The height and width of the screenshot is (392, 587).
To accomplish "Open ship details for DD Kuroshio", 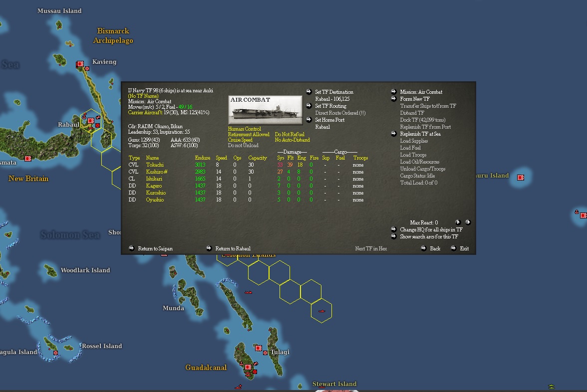I will coord(156,193).
